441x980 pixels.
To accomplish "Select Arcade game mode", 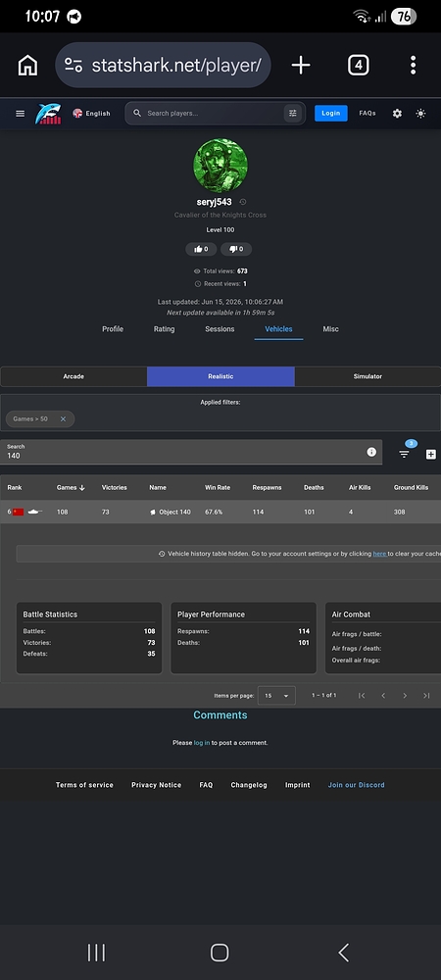I will (73, 376).
